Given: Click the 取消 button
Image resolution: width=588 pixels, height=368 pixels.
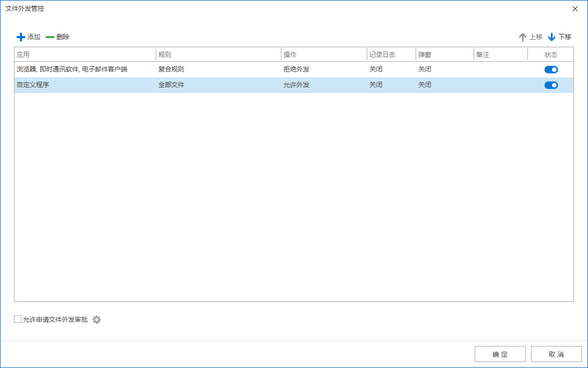Looking at the screenshot, I should click(556, 355).
